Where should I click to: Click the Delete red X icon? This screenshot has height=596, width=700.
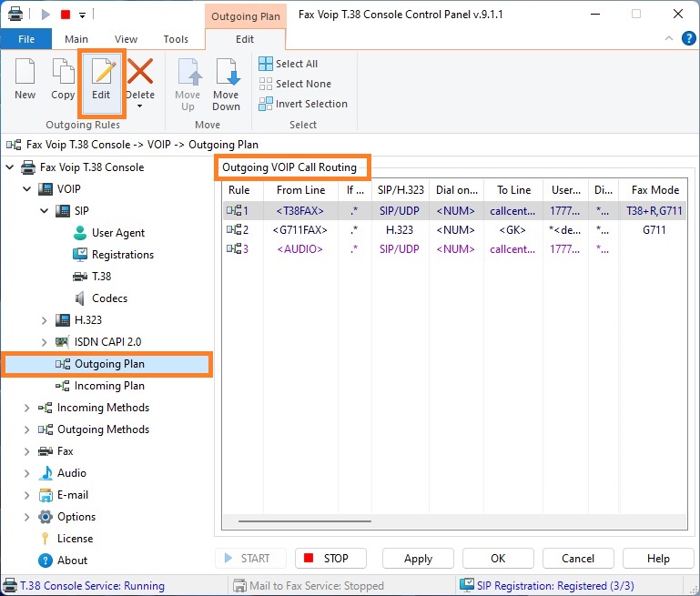click(x=140, y=71)
